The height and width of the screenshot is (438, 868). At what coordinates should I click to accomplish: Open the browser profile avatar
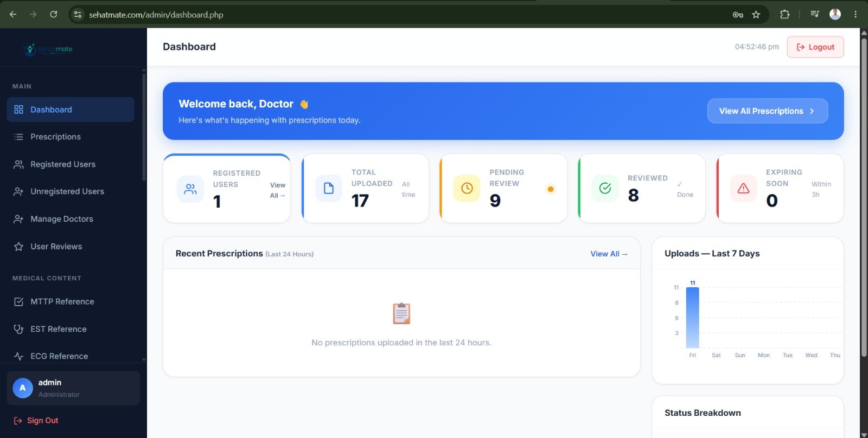(x=835, y=15)
